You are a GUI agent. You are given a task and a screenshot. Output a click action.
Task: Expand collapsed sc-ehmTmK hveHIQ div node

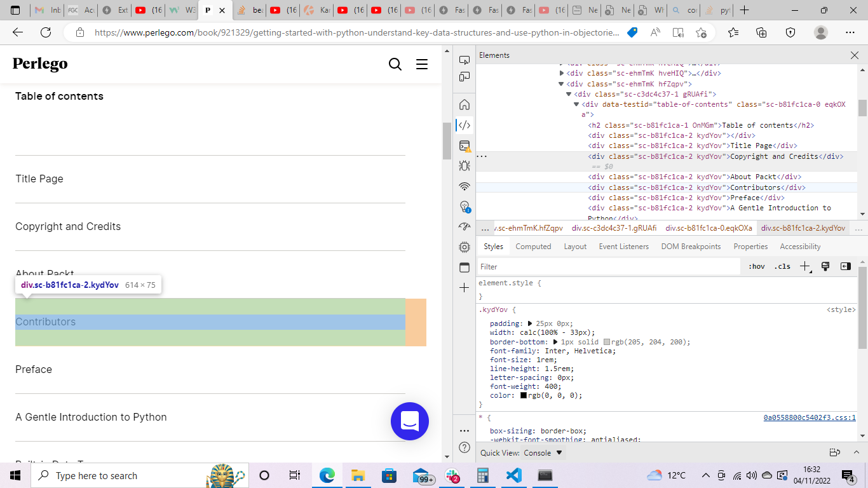point(562,73)
